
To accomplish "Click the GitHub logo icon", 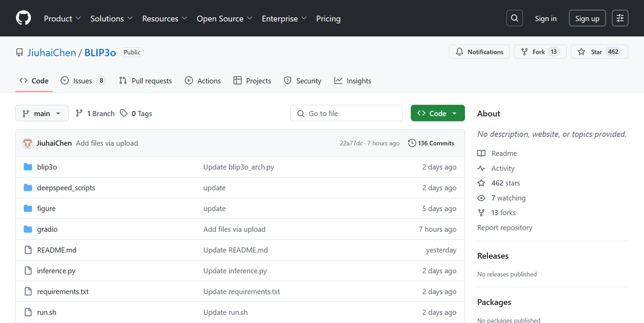I will click(x=23, y=18).
